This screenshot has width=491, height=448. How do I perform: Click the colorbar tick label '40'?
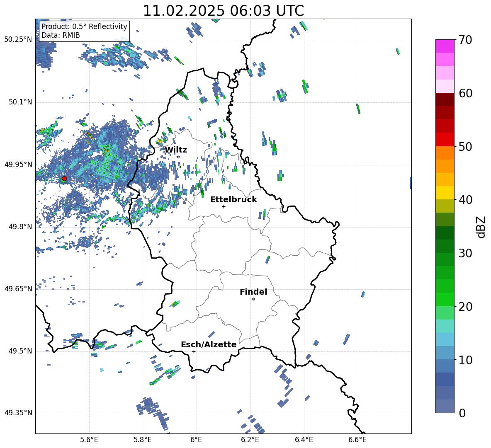(465, 200)
